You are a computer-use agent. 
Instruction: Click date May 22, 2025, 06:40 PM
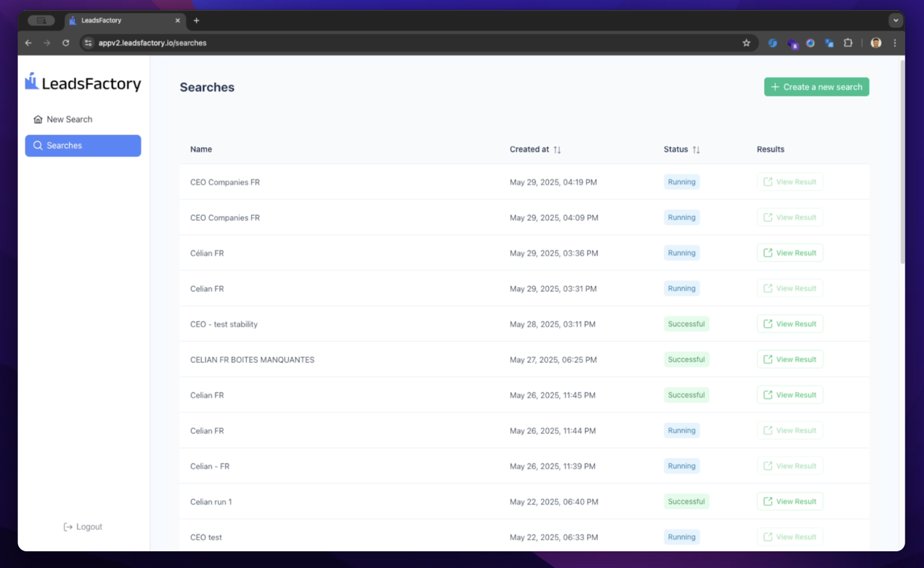pyautogui.click(x=554, y=502)
